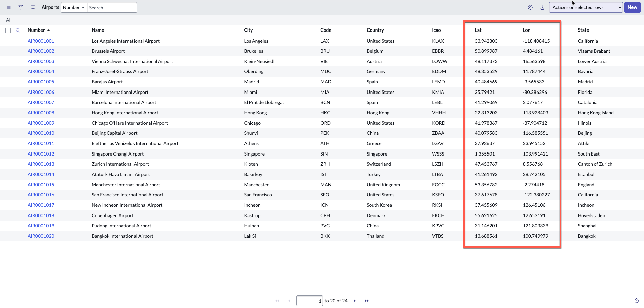Go to the next page arrow
This screenshot has width=644, height=308.
[354, 301]
